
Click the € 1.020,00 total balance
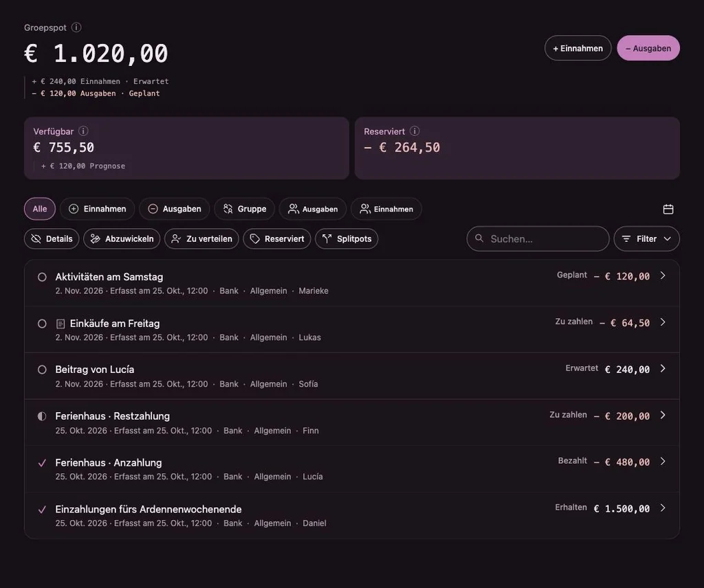click(x=96, y=54)
